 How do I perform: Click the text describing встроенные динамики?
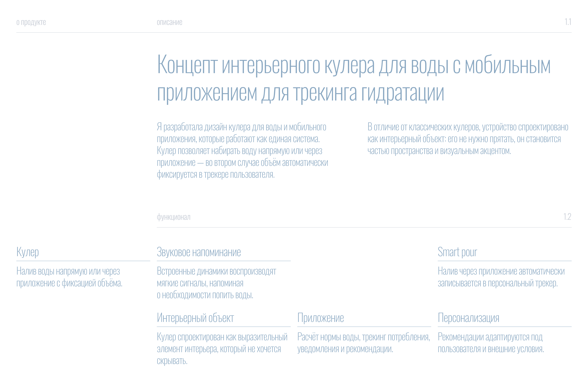[x=217, y=283]
